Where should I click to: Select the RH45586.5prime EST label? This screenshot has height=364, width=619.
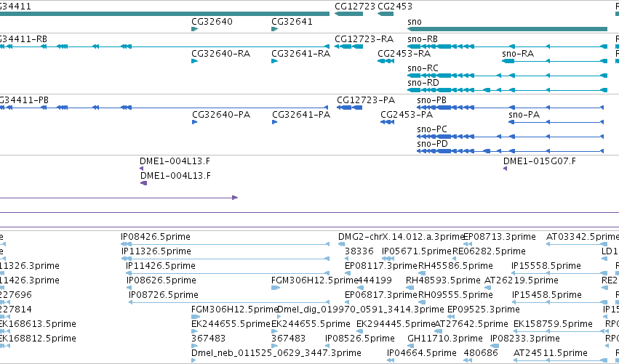coord(455,266)
